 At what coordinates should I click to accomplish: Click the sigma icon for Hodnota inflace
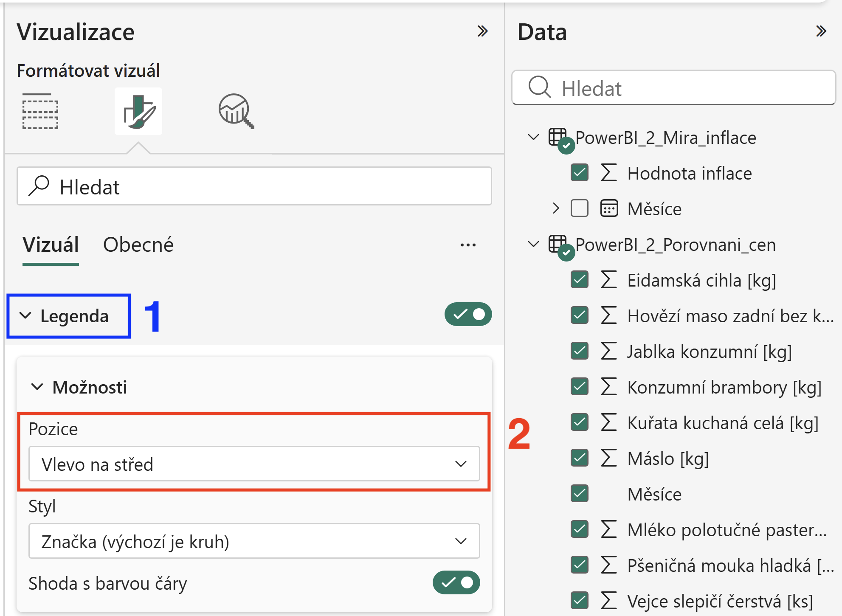[609, 173]
